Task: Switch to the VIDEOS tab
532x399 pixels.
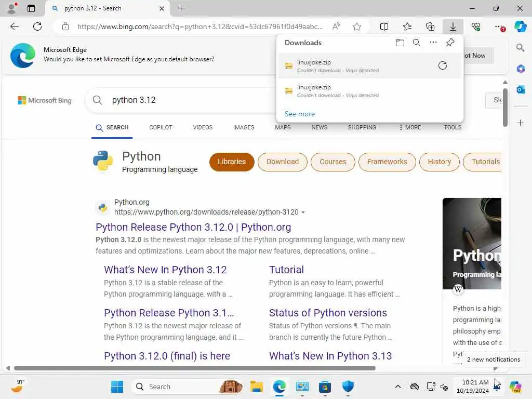Action: click(x=203, y=127)
